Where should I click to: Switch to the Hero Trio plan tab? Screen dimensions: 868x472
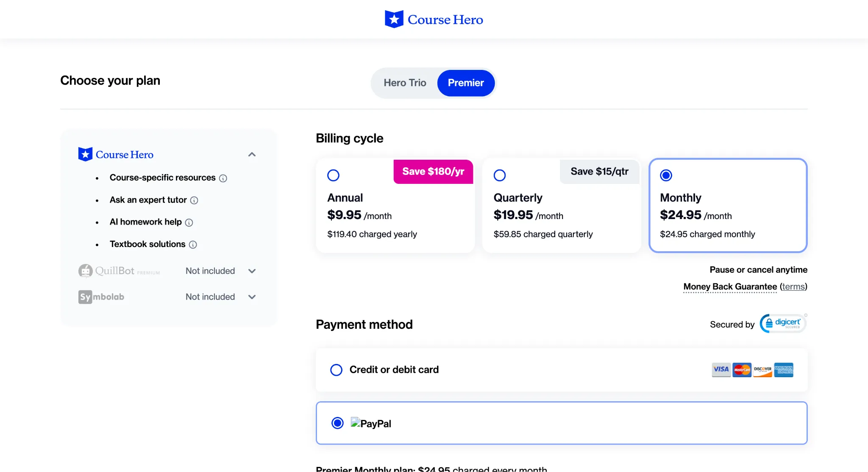(405, 83)
